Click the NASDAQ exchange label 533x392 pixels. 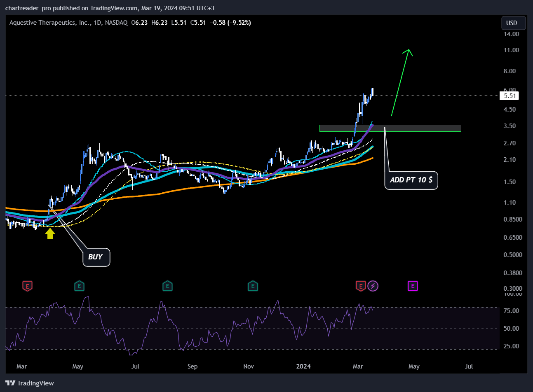click(116, 23)
